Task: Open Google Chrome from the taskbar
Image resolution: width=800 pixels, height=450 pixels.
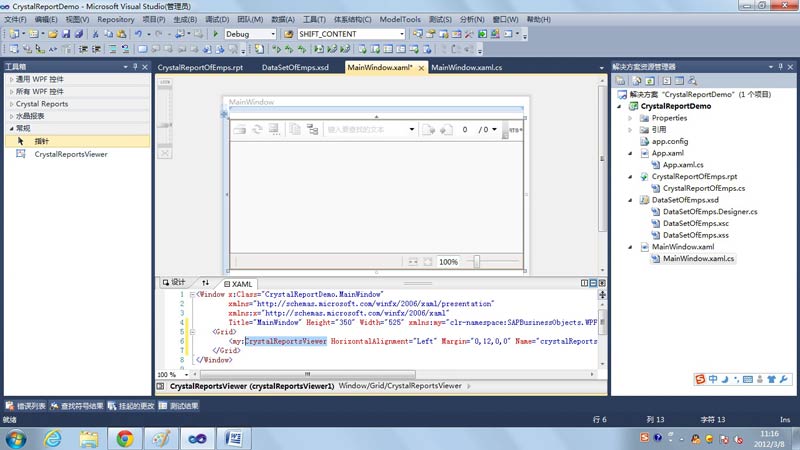Action: pyautogui.click(x=124, y=439)
